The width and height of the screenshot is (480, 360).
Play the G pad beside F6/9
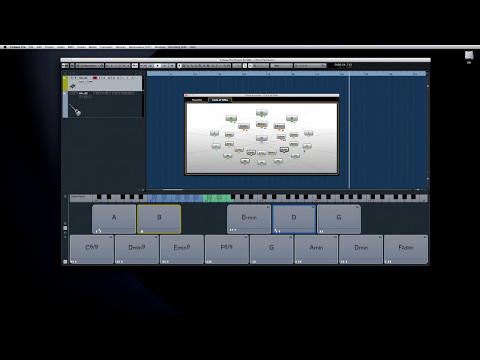click(271, 249)
